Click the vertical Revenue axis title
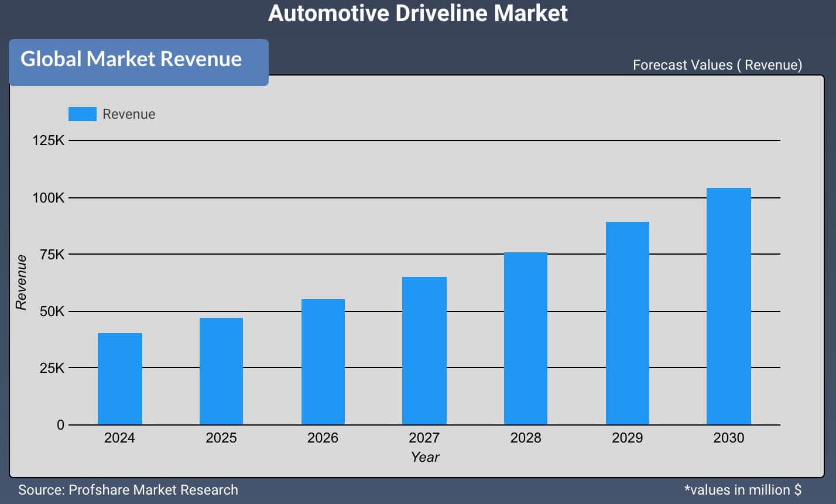 (x=21, y=282)
